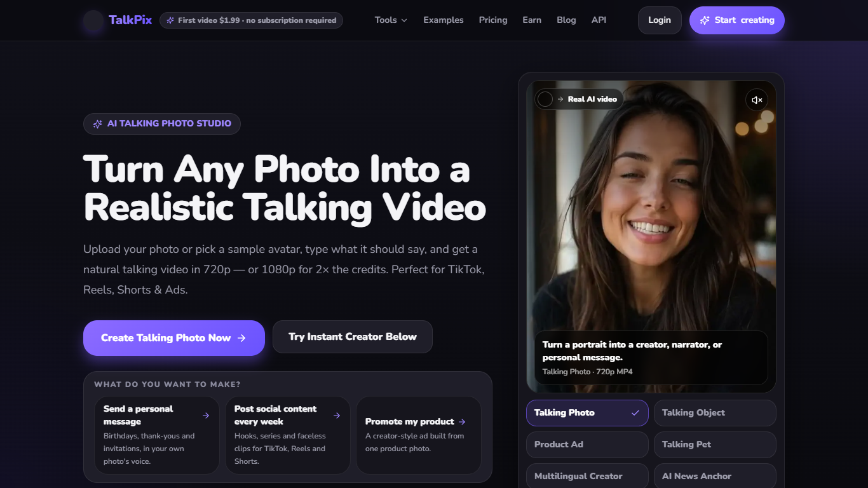
Task: Click Try Instant Creator Below button
Action: 353,337
